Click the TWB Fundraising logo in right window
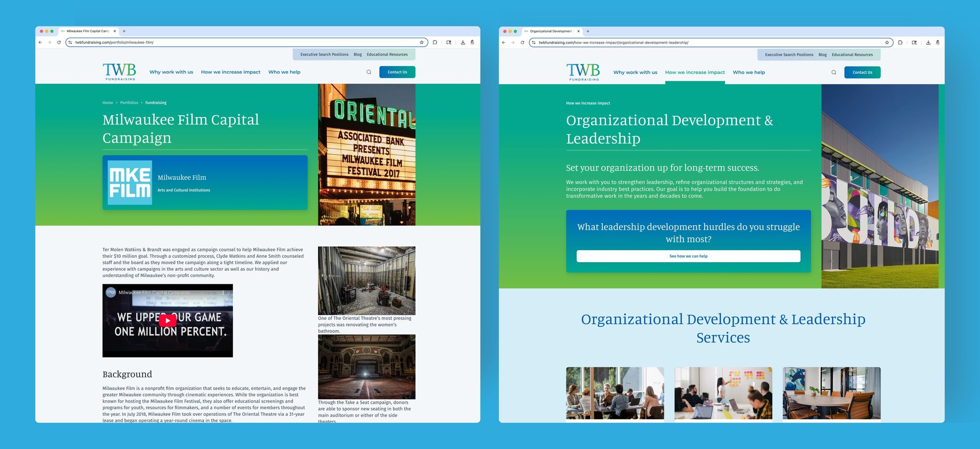This screenshot has width=980, height=449. point(583,72)
